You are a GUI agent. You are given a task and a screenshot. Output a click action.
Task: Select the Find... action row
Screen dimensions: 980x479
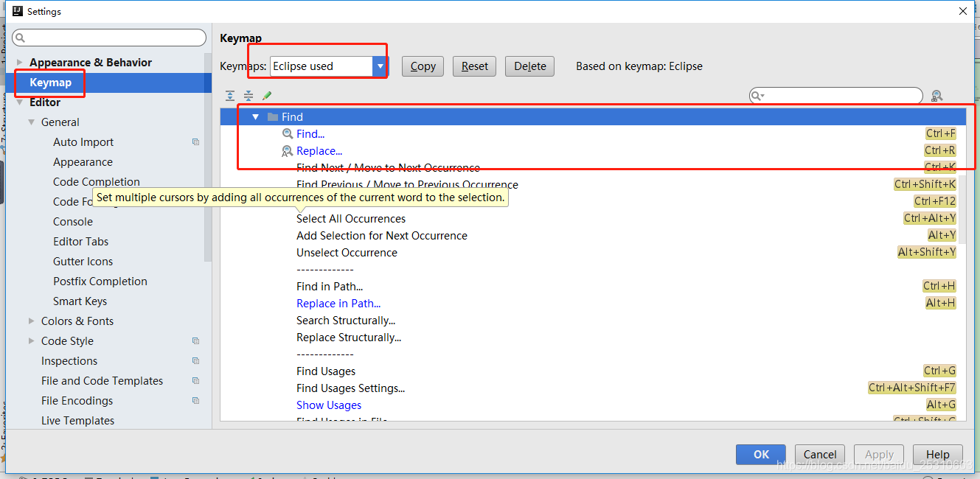[593, 134]
